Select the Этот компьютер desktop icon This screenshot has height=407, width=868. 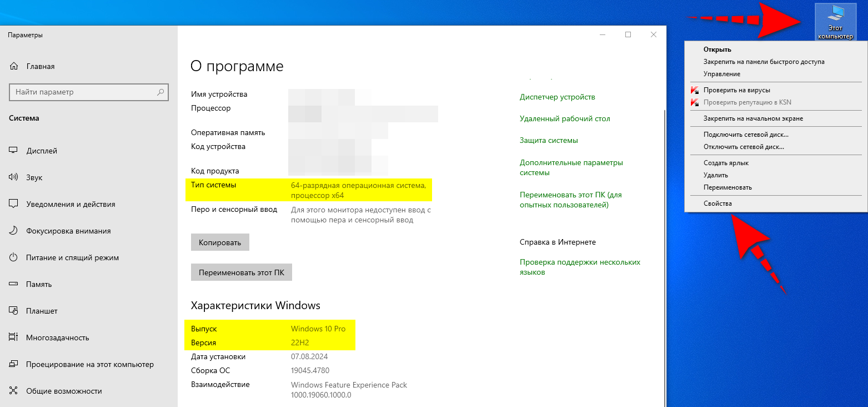tap(835, 22)
